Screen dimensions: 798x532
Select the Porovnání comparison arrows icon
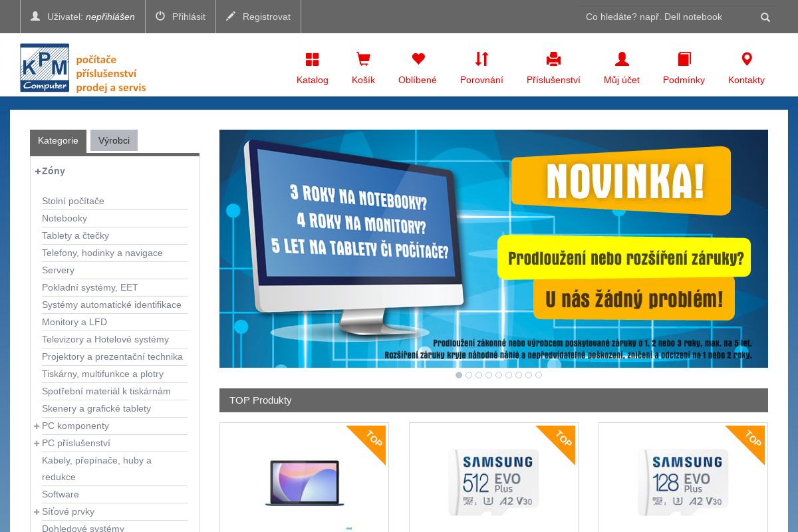point(482,59)
